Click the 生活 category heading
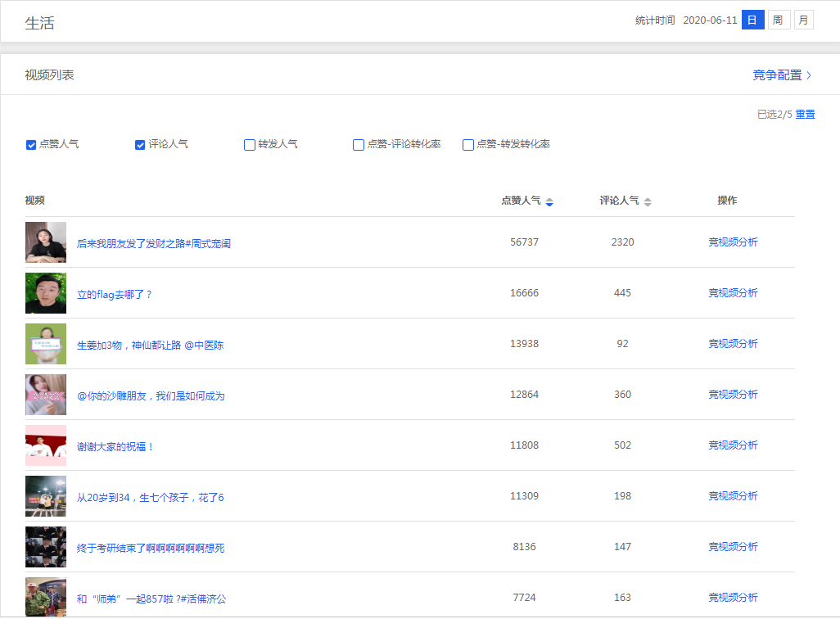840x619 pixels. [x=39, y=23]
